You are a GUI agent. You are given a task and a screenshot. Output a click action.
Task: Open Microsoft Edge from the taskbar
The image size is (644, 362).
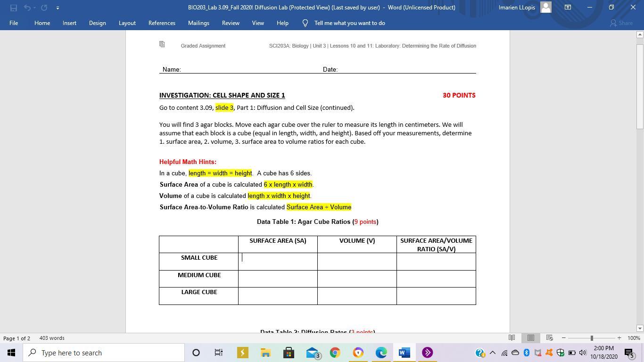pos(381,353)
